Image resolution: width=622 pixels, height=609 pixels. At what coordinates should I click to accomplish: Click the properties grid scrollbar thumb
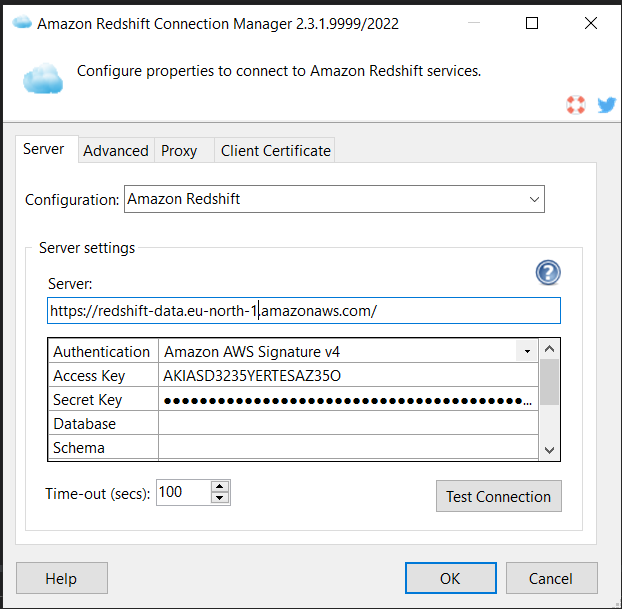click(549, 382)
